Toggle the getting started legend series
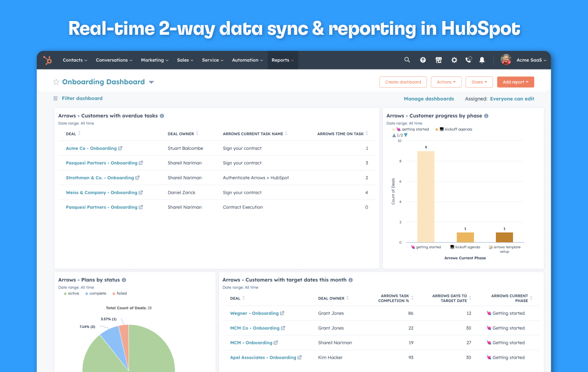 point(411,129)
